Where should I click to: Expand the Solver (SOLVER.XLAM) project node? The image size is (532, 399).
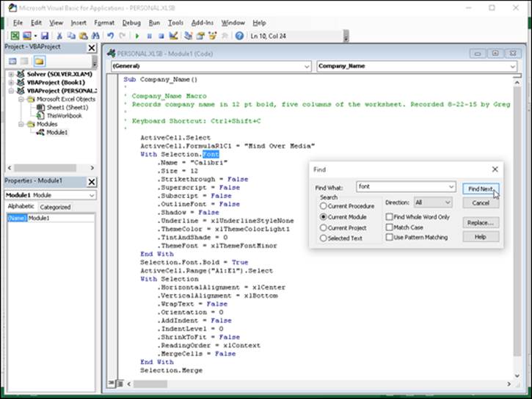pyautogui.click(x=11, y=74)
